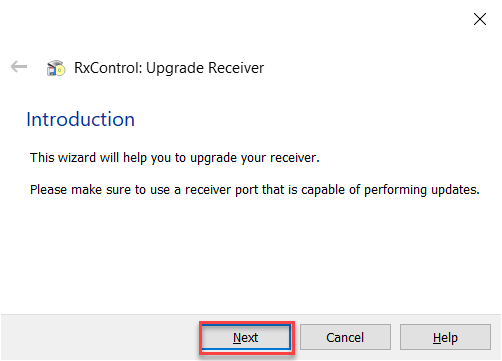The height and width of the screenshot is (361, 502).
Task: Proceed with the Next button
Action: (x=246, y=337)
